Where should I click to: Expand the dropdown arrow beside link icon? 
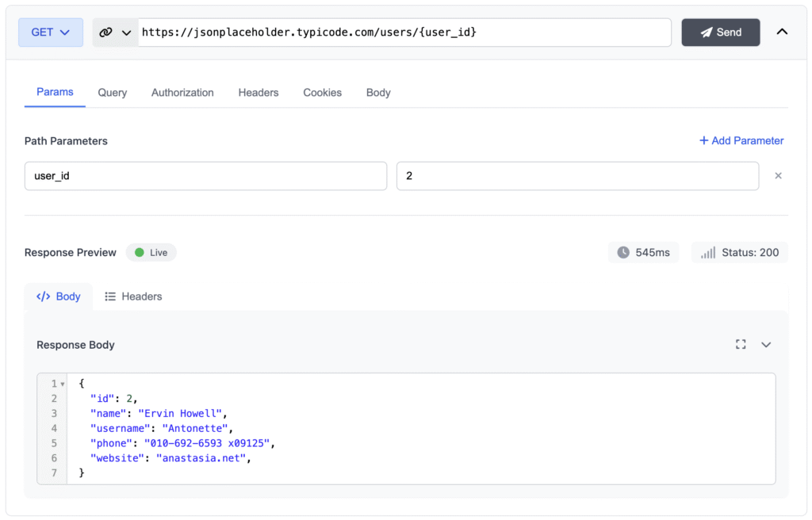(x=126, y=32)
